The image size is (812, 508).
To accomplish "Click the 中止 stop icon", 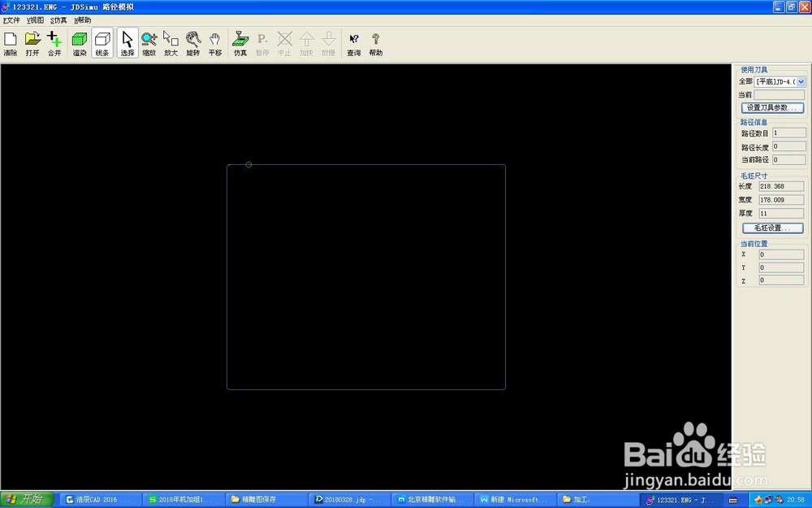I will point(284,44).
